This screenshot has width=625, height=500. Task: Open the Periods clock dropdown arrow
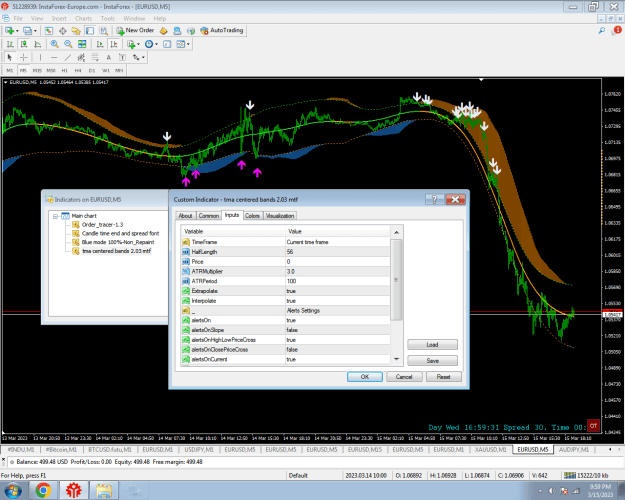point(156,44)
